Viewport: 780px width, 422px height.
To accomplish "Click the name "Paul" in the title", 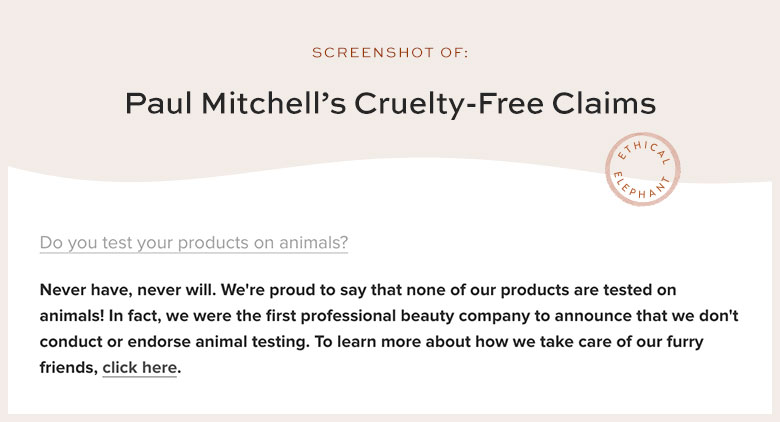I will coord(158,104).
